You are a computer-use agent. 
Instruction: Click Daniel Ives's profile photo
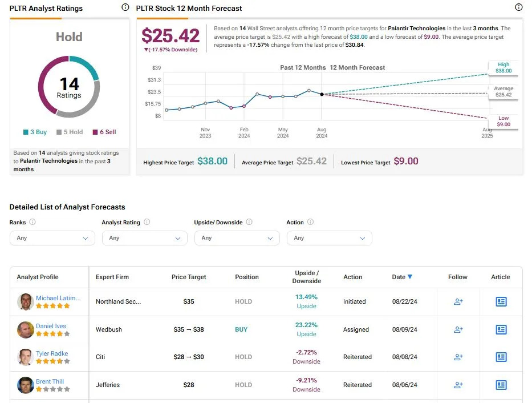point(26,330)
